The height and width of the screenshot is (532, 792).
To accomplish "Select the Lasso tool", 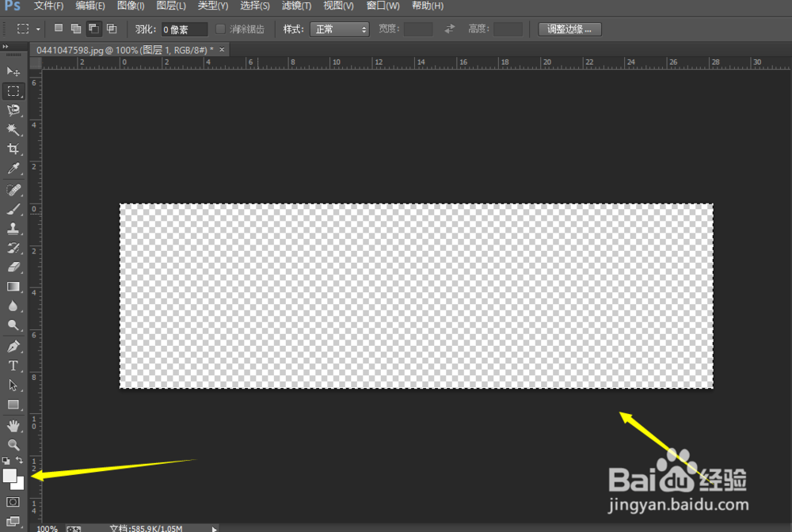I will [x=13, y=111].
